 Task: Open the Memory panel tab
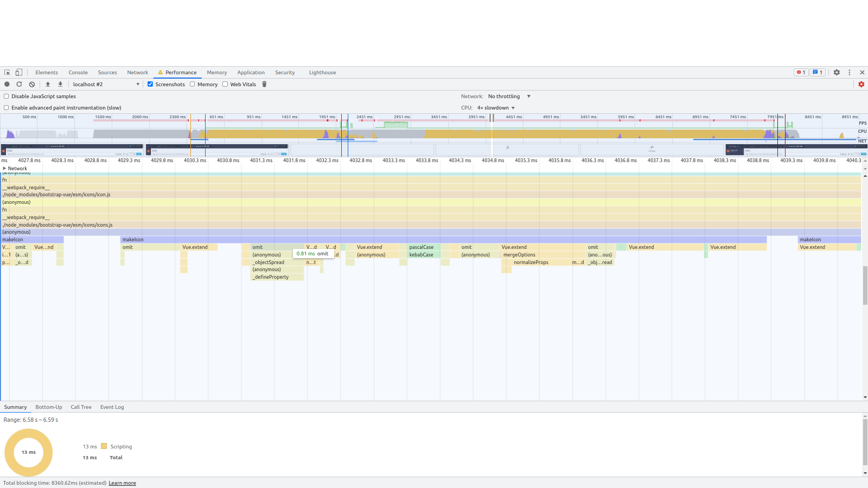[x=217, y=73]
